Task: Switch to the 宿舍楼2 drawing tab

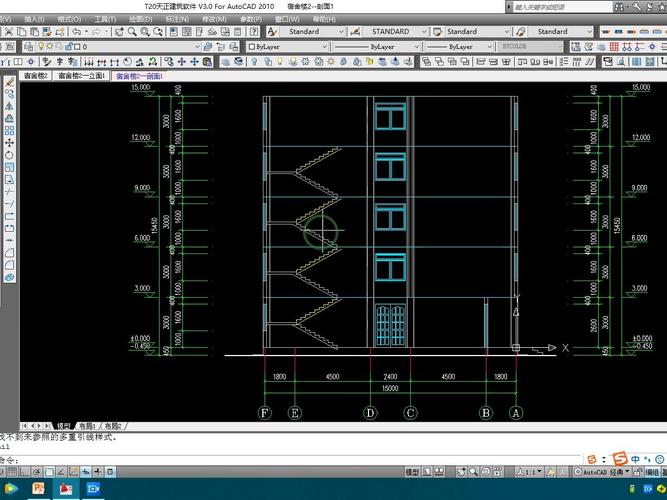Action: pyautogui.click(x=35, y=76)
